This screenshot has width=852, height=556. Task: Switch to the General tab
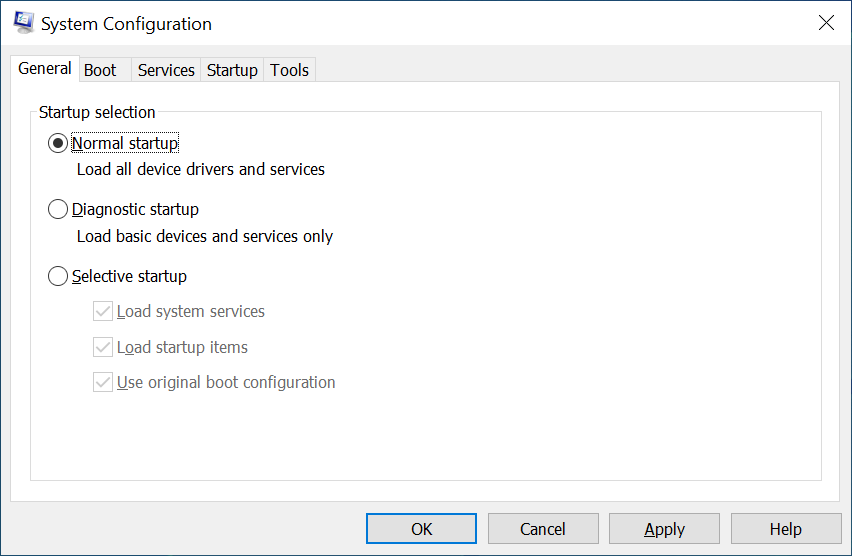pyautogui.click(x=45, y=69)
